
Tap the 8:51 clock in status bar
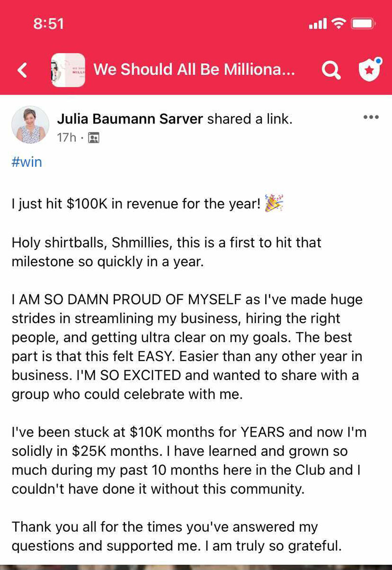point(49,24)
